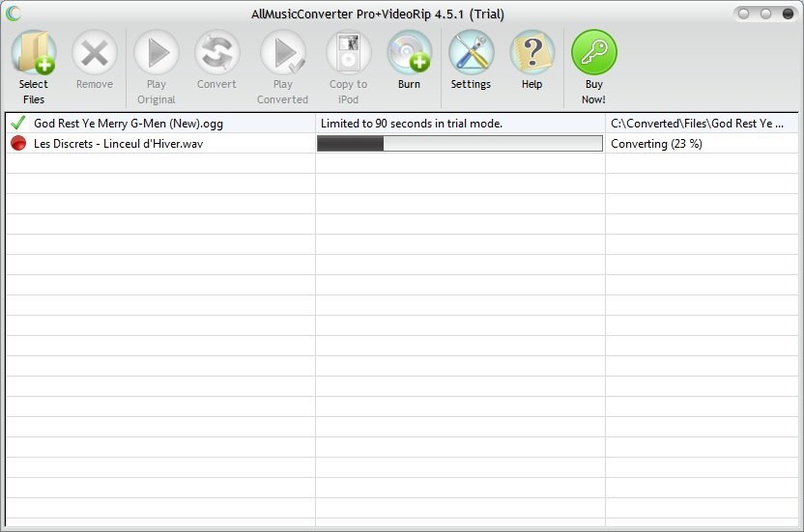
Task: Click the conversion progress bar
Action: (460, 144)
